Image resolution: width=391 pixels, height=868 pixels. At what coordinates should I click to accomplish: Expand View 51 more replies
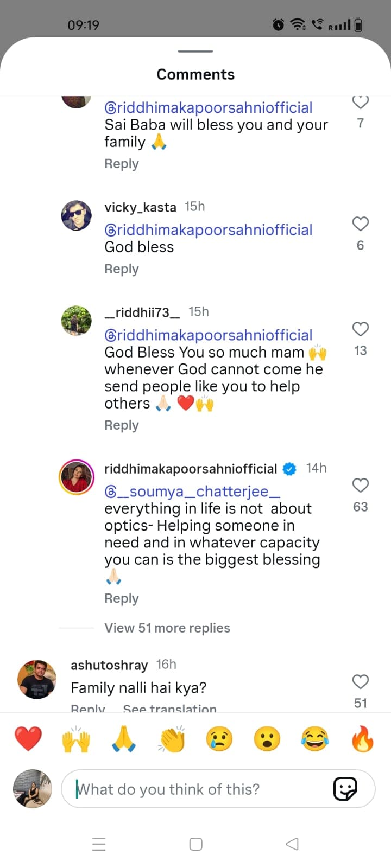click(x=167, y=628)
